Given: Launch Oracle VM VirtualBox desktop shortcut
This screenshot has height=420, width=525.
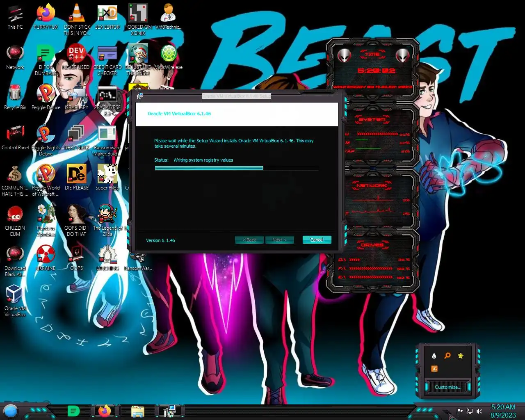Looking at the screenshot, I should point(15,301).
